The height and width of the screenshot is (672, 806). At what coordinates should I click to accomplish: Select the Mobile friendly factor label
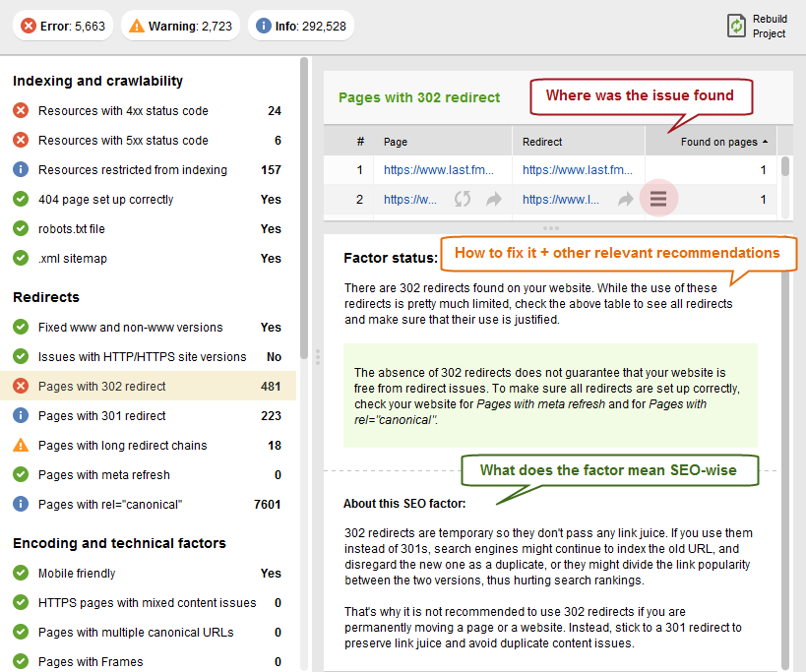[77, 574]
